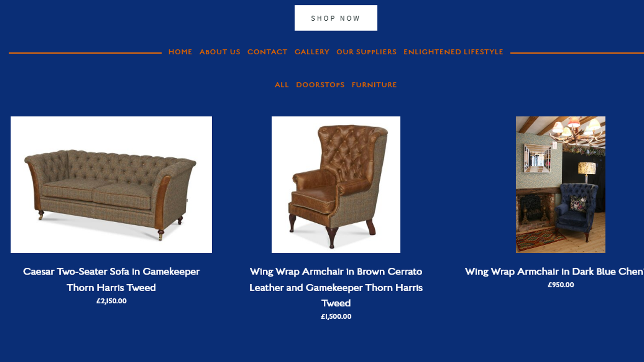The image size is (644, 362).
Task: Click Wing Wrap Armchair Dark Blue title
Action: [x=554, y=271]
